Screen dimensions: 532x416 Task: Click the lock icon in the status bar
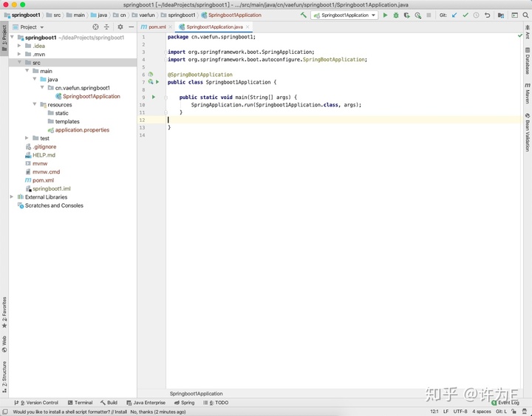pos(514,412)
